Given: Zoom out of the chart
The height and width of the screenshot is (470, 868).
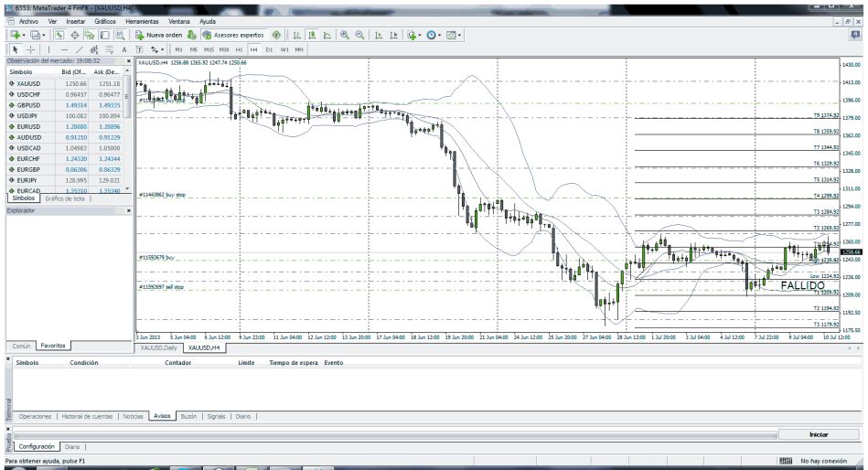Looking at the screenshot, I should (x=359, y=34).
